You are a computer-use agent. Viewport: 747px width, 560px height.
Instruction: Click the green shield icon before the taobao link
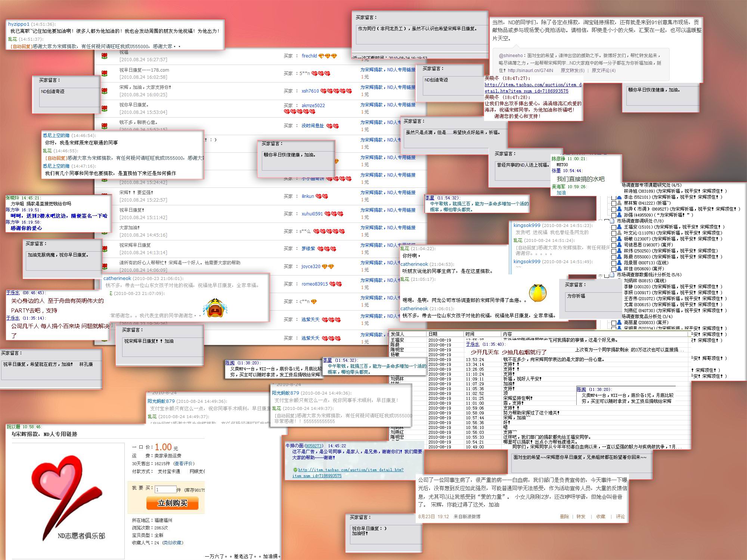point(295,470)
